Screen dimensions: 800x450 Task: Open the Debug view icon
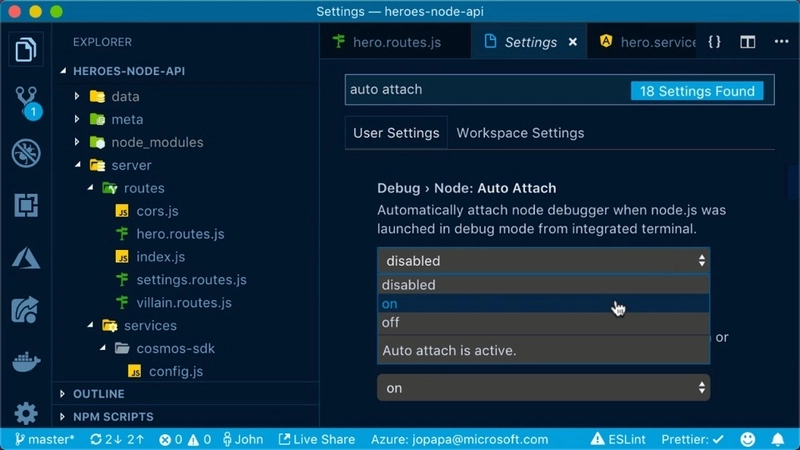pos(26,153)
